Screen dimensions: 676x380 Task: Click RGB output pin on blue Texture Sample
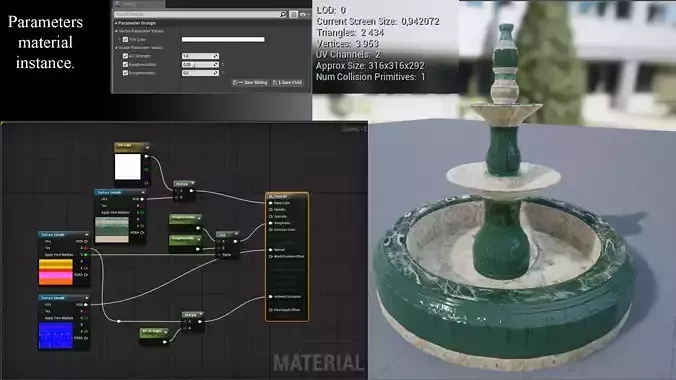[x=85, y=305]
